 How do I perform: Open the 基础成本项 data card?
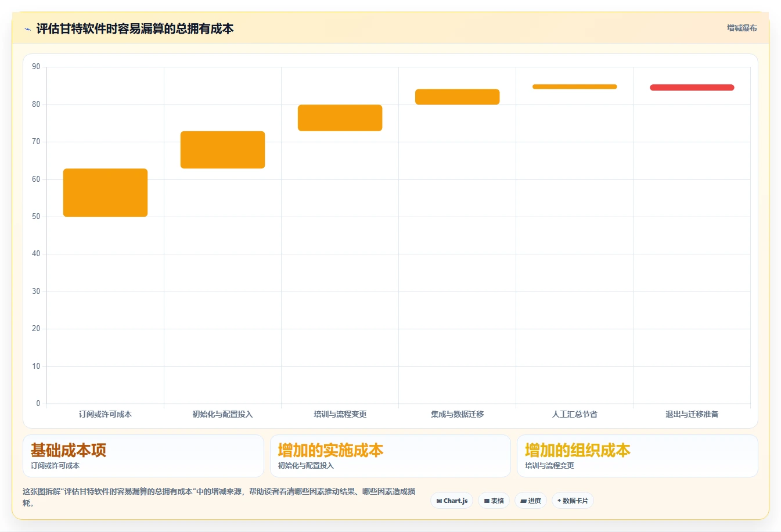pyautogui.click(x=143, y=456)
